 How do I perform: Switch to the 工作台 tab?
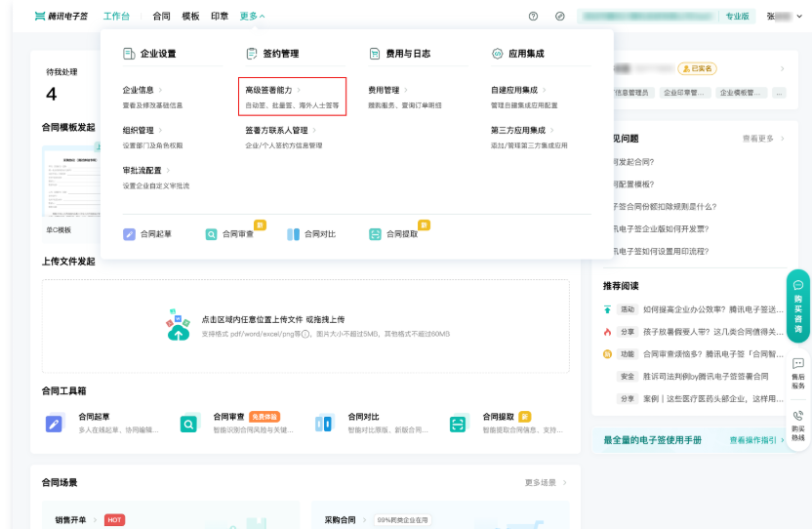116,17
